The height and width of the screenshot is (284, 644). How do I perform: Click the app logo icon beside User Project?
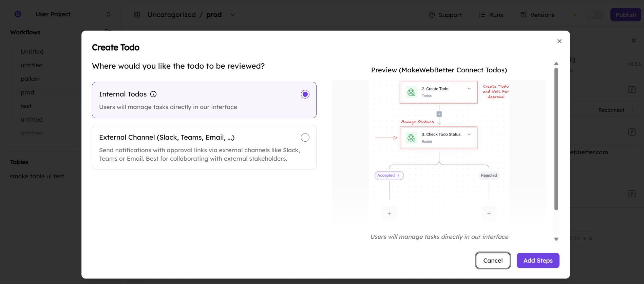18,14
